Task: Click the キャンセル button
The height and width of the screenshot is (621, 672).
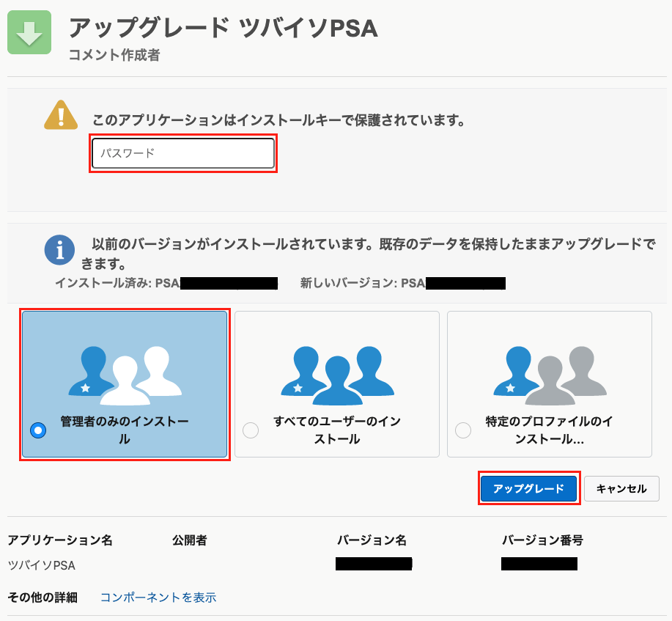Action: pyautogui.click(x=621, y=488)
